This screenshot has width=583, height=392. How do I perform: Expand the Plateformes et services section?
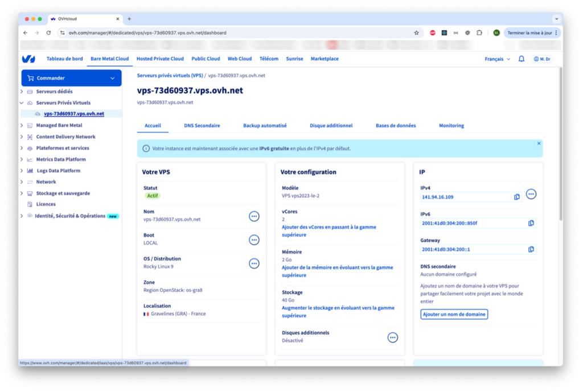[22, 148]
